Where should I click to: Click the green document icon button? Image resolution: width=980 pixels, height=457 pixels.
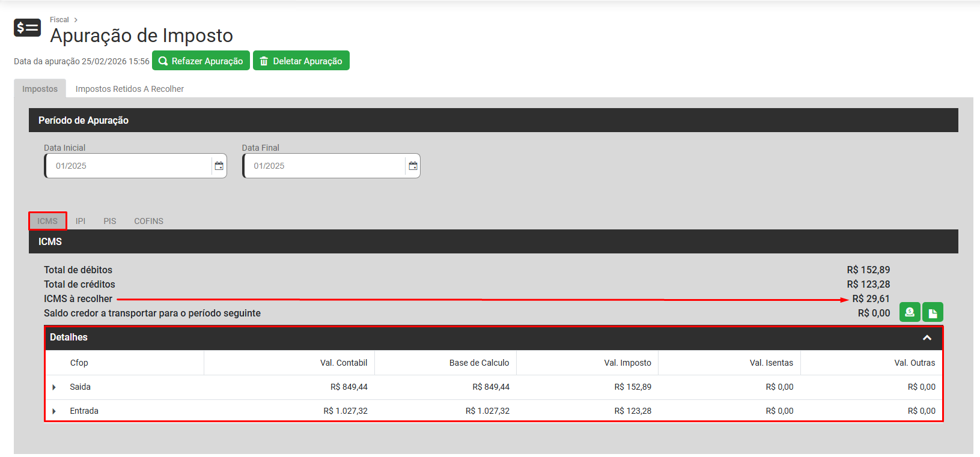coord(933,312)
